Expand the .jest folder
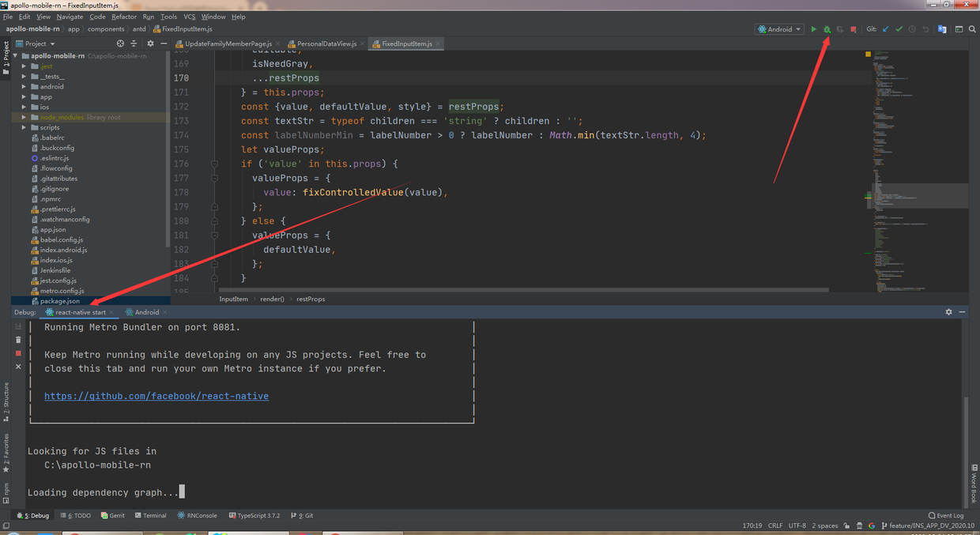 click(24, 66)
